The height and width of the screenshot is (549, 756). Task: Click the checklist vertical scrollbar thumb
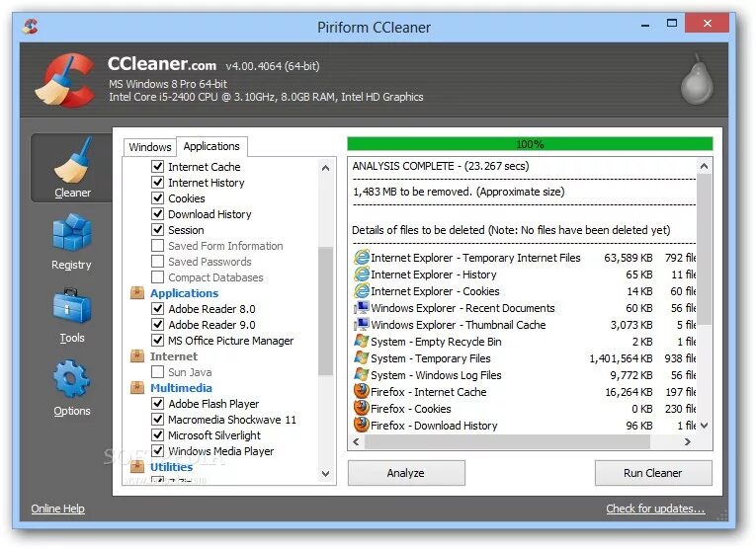point(325,311)
